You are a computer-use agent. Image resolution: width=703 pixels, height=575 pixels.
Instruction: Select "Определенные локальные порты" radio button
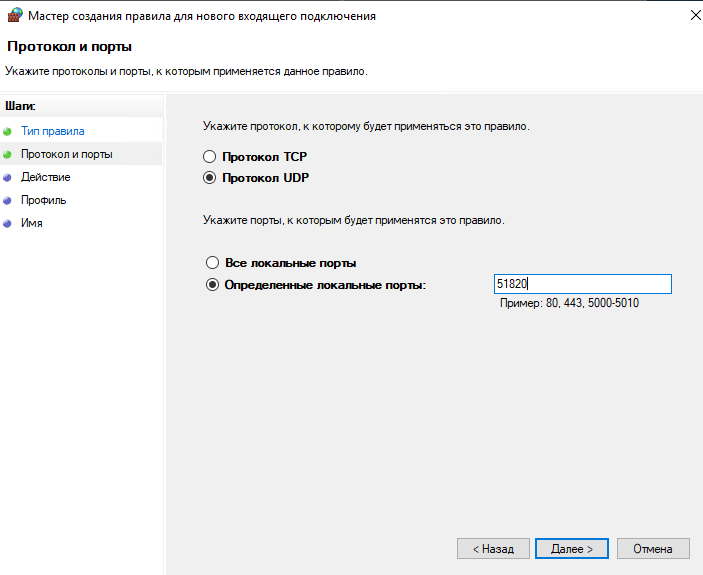[211, 285]
